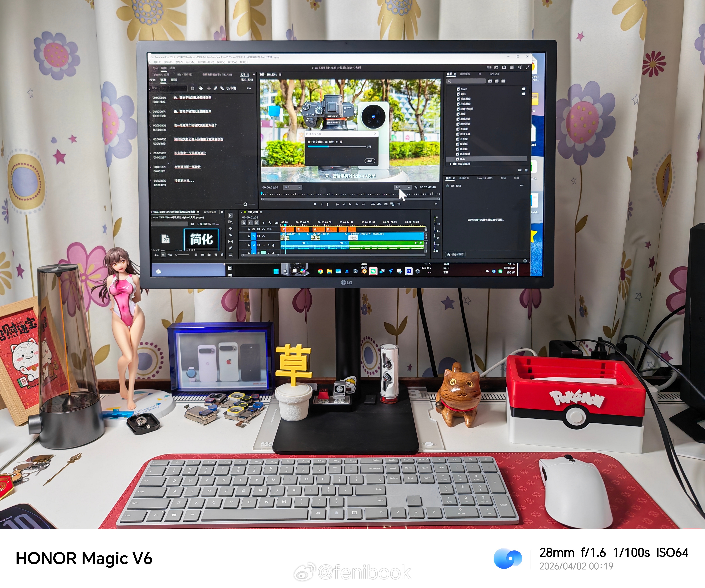
Task: Click the delete trash icon in Project panel
Action: (x=222, y=255)
